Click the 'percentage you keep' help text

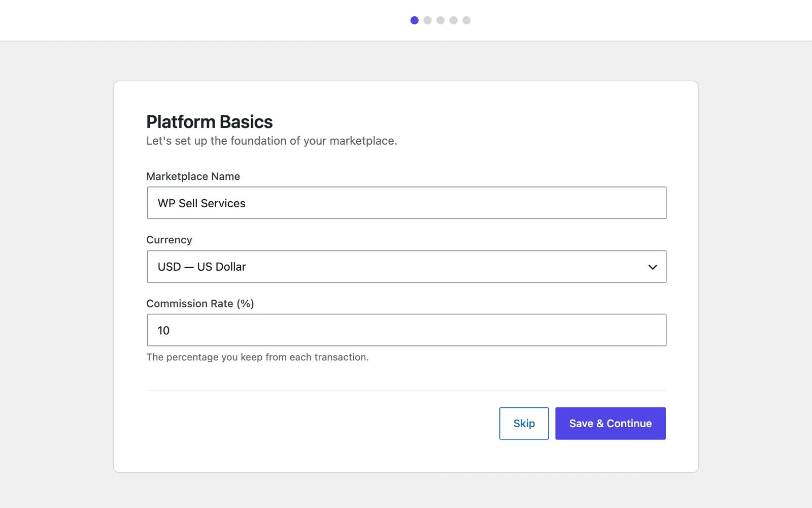pos(257,357)
